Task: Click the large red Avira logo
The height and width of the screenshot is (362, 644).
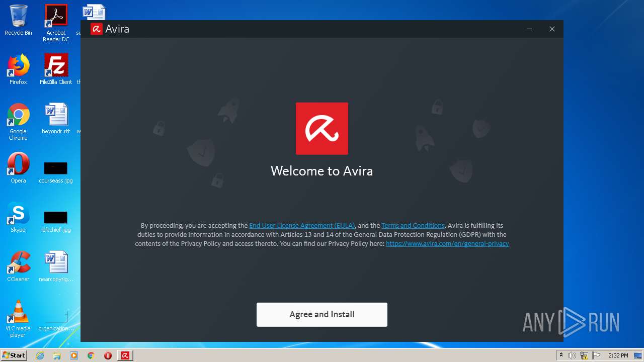Action: pos(322,128)
